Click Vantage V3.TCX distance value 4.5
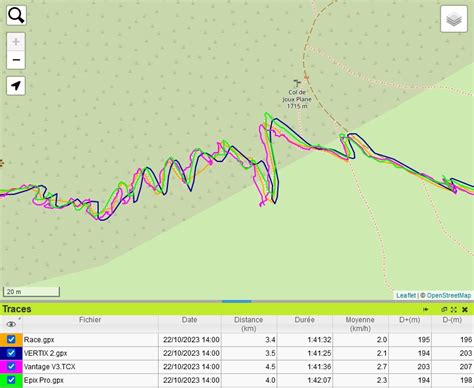 (270, 367)
